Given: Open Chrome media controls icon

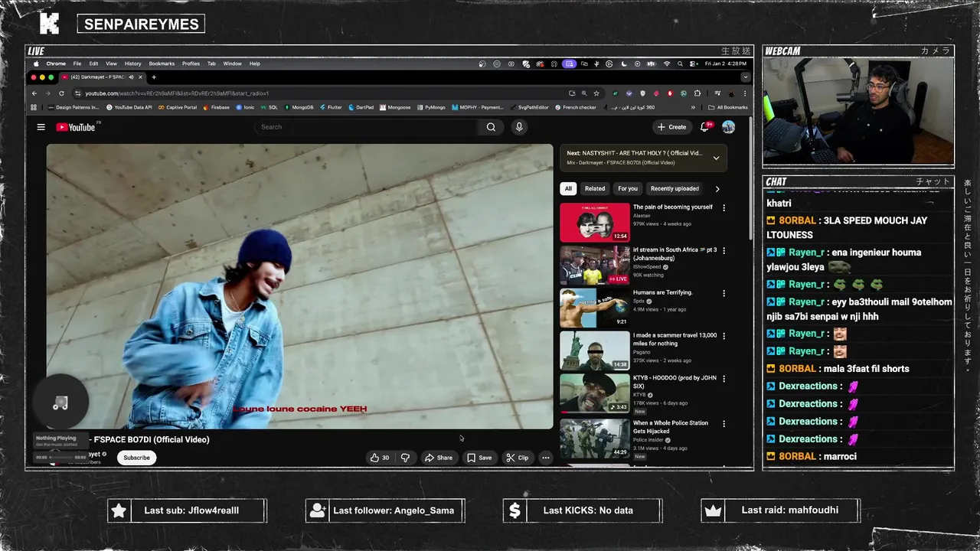Looking at the screenshot, I should pos(717,93).
